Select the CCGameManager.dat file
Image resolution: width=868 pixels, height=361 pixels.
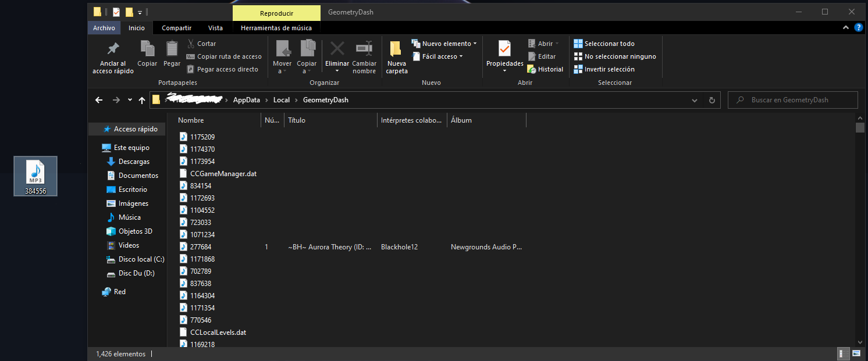(218, 174)
